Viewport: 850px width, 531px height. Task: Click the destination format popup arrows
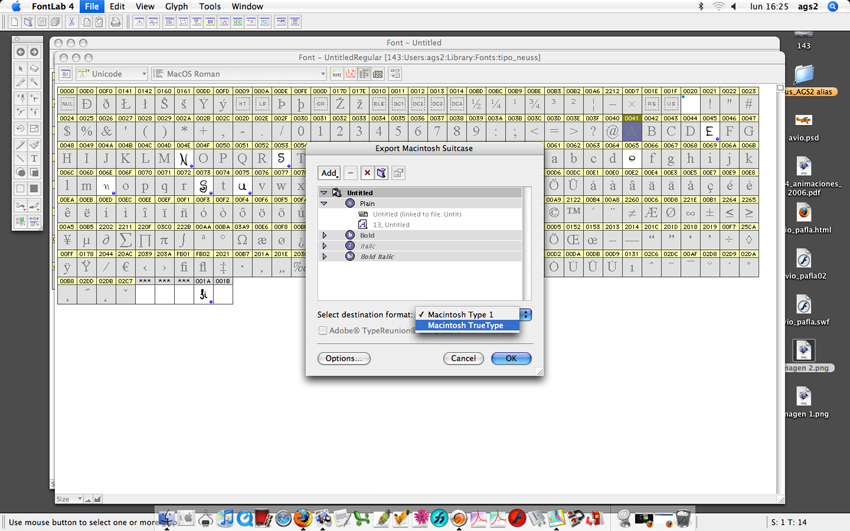[525, 314]
